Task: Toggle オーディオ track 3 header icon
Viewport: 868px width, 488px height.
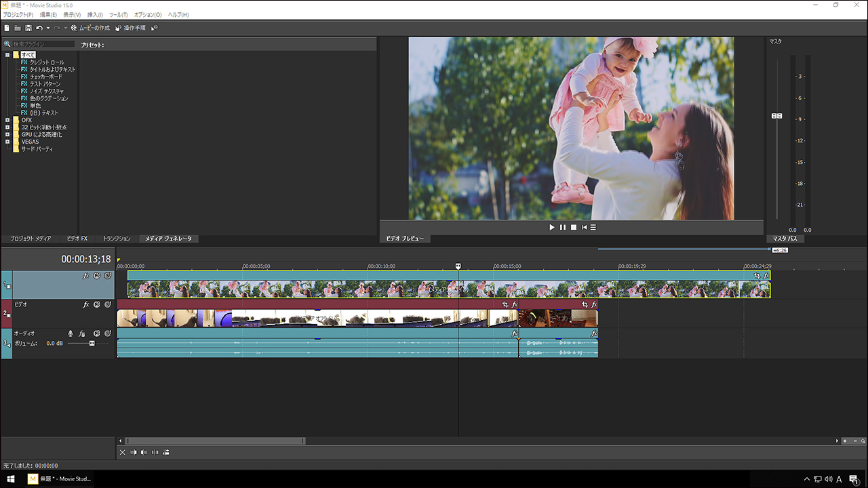Action: coord(9,345)
